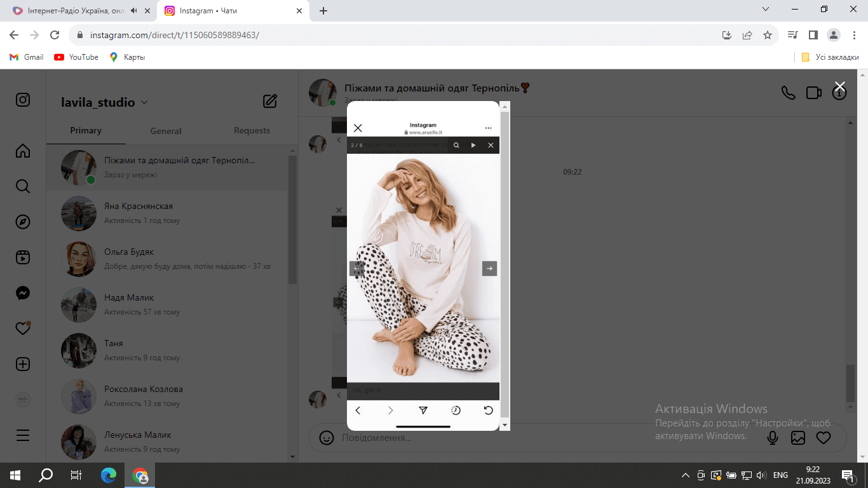Open Chrome tab search dropdown

766,10
